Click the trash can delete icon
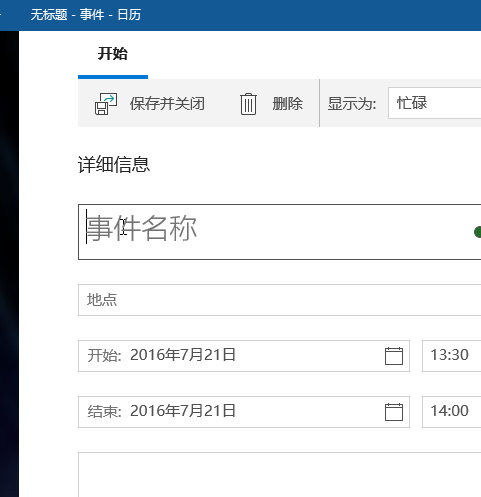The height and width of the screenshot is (497, 481). [248, 104]
